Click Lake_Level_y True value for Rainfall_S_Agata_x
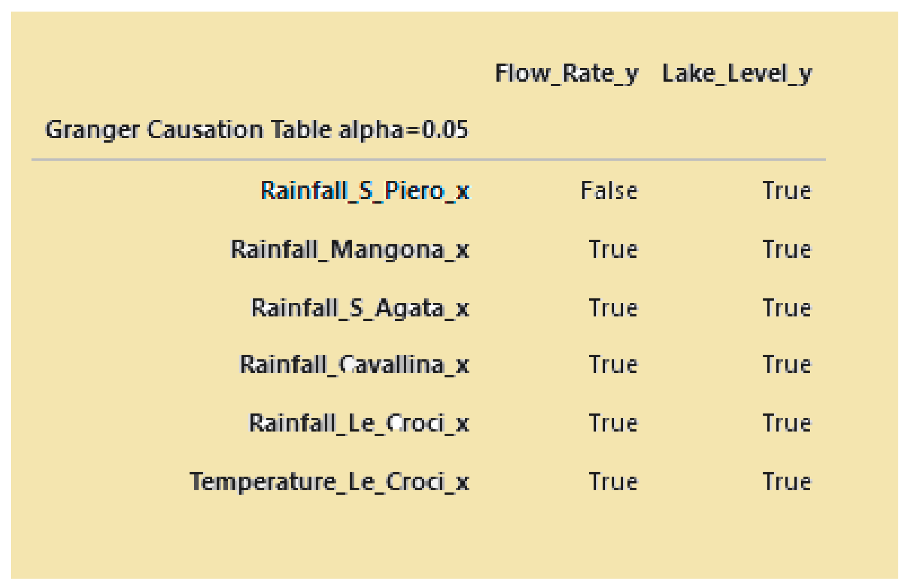Viewport: 911px width, 588px height. 787,308
